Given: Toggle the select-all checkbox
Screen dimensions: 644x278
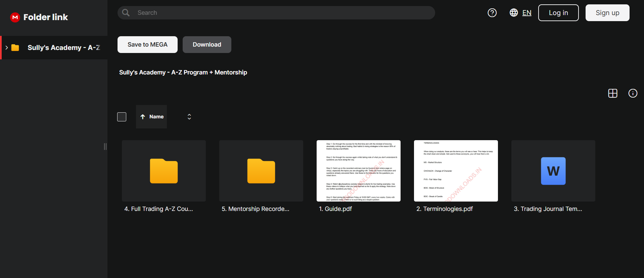Looking at the screenshot, I should pos(122,117).
